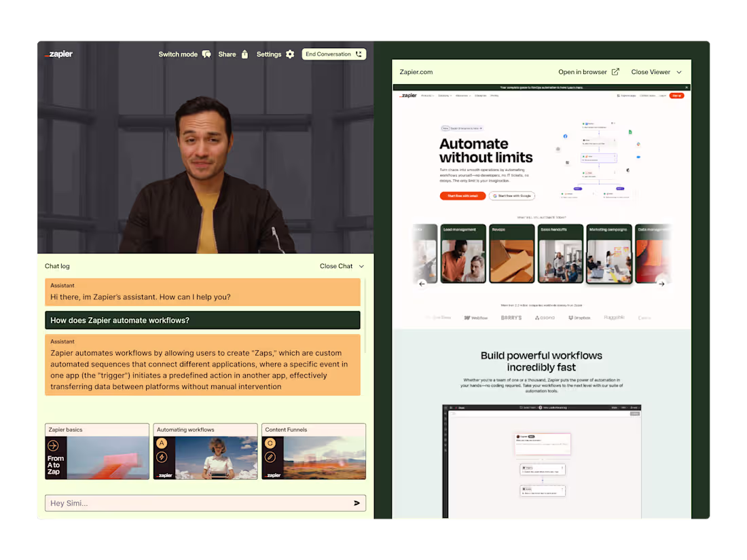
Task: Open Settings via the gear icon
Action: click(x=290, y=54)
